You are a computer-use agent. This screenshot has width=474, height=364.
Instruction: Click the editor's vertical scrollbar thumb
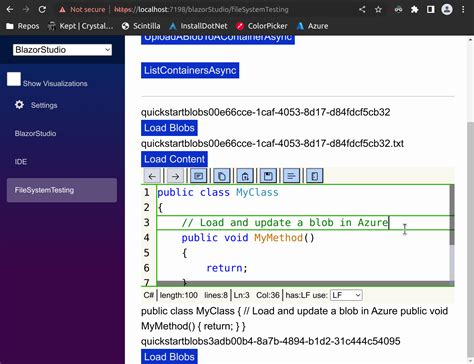coord(452,215)
